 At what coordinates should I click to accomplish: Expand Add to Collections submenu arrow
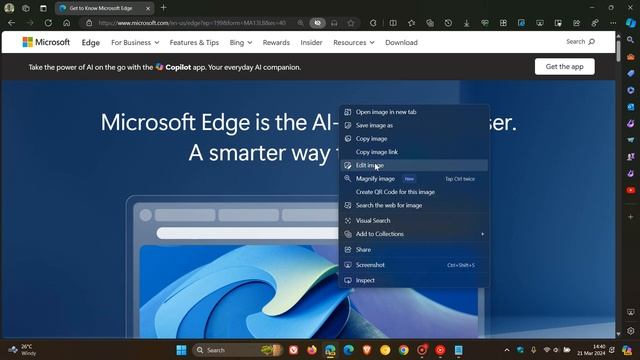482,234
